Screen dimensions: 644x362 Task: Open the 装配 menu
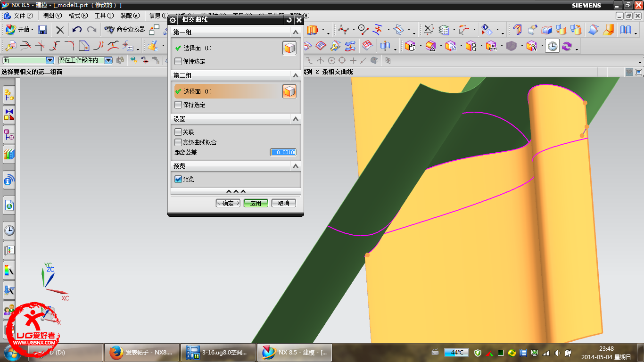click(x=130, y=16)
